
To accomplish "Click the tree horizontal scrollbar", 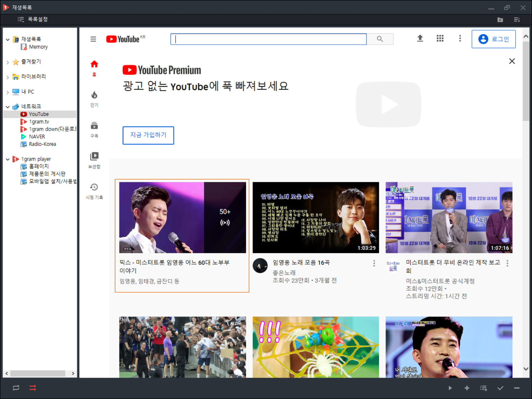I will (38, 373).
